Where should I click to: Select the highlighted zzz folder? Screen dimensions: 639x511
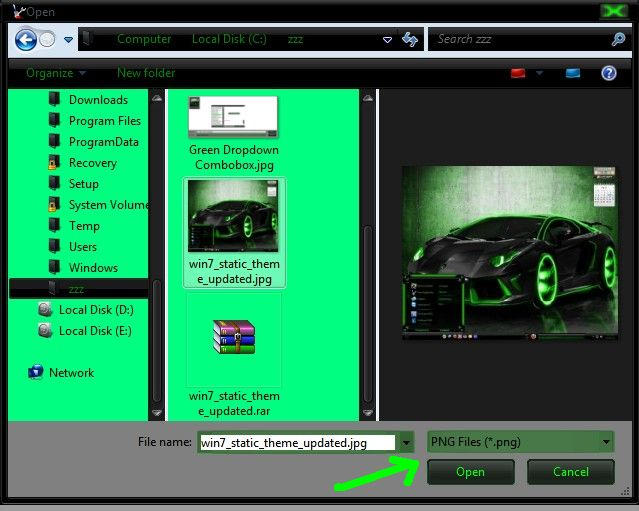click(x=78, y=289)
